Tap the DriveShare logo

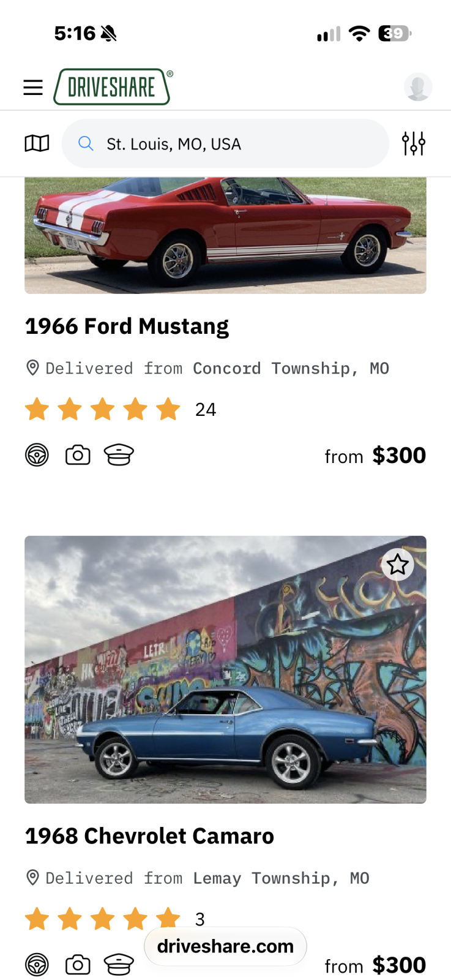click(x=113, y=87)
